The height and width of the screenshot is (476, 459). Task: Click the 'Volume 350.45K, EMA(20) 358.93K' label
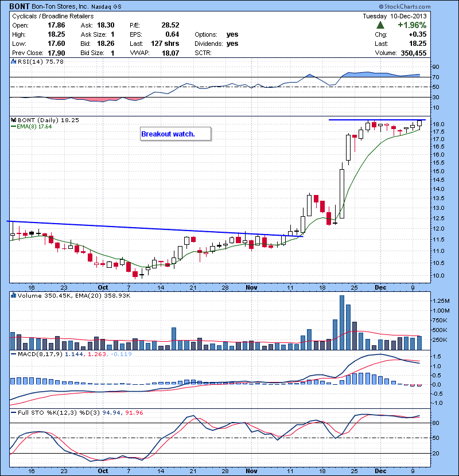[74, 295]
